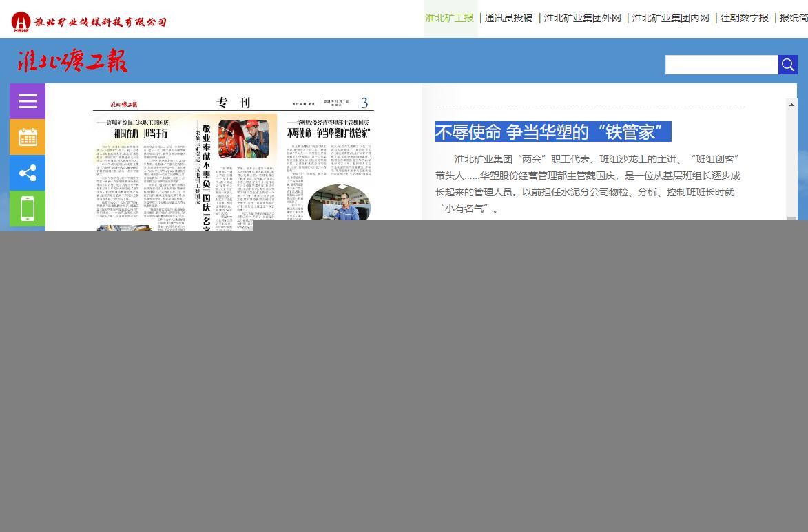Click vertical headline 敬业奉献不辜负“国庆”名字

coord(206,177)
